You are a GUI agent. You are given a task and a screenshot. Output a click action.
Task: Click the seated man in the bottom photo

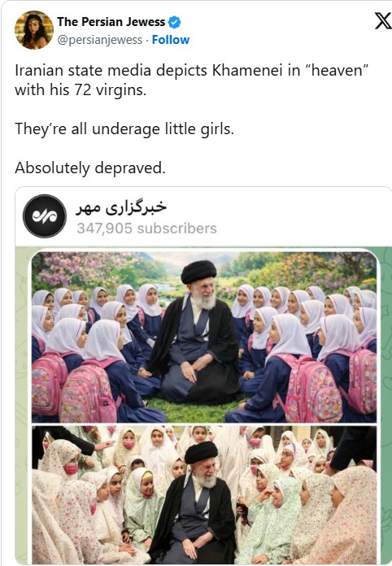tap(195, 503)
